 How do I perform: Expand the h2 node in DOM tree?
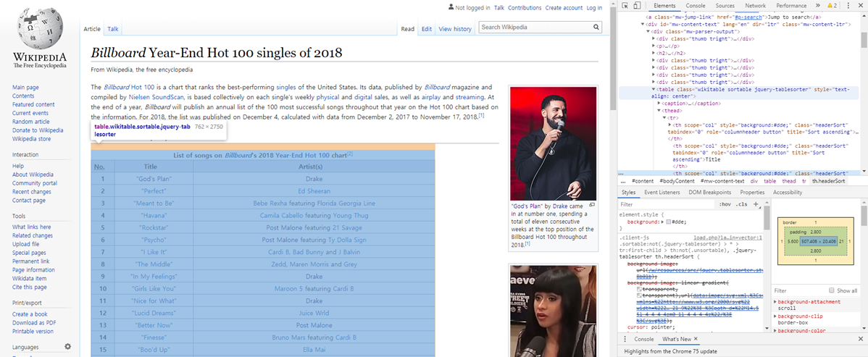pyautogui.click(x=654, y=53)
